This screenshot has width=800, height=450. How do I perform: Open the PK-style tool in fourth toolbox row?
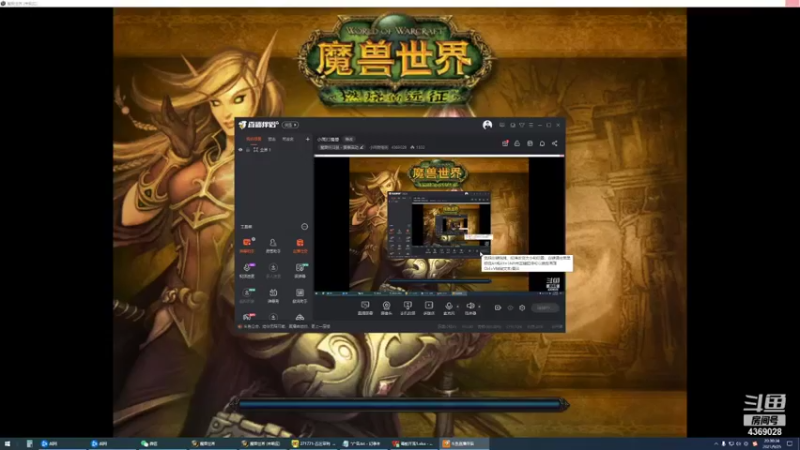coord(247,317)
